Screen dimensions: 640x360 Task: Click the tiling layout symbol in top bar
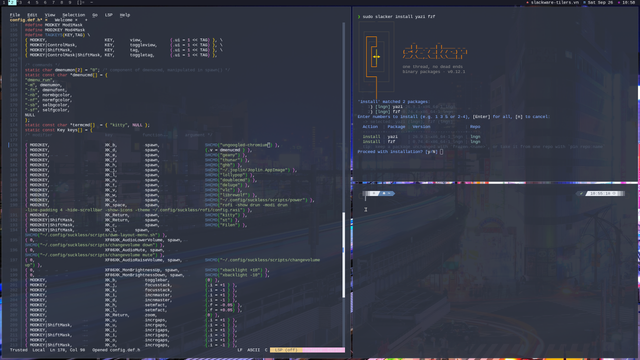(80, 2)
